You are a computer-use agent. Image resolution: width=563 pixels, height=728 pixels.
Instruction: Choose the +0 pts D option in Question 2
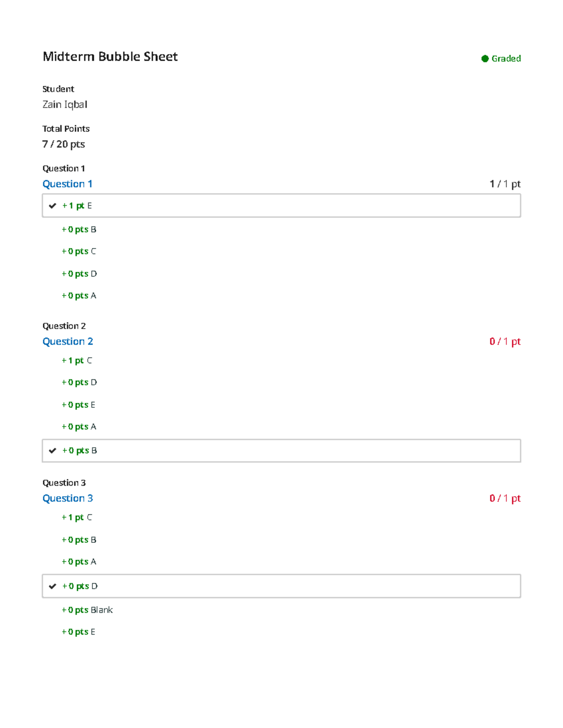(x=79, y=383)
